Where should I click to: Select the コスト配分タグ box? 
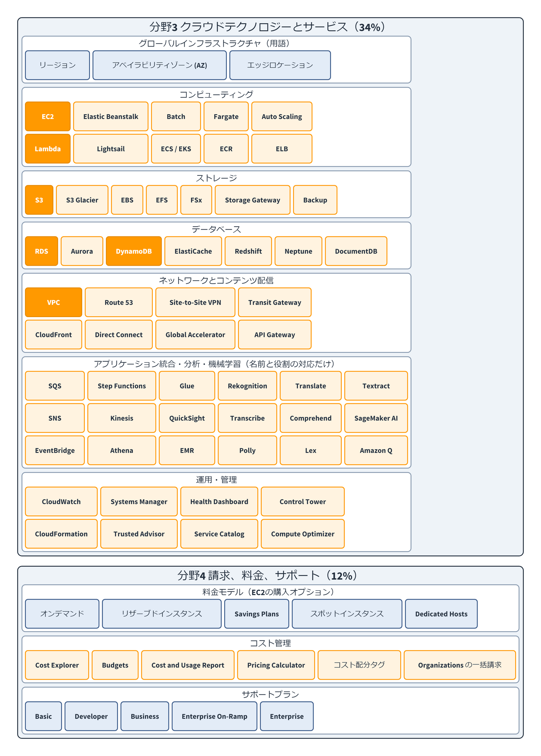[359, 665]
